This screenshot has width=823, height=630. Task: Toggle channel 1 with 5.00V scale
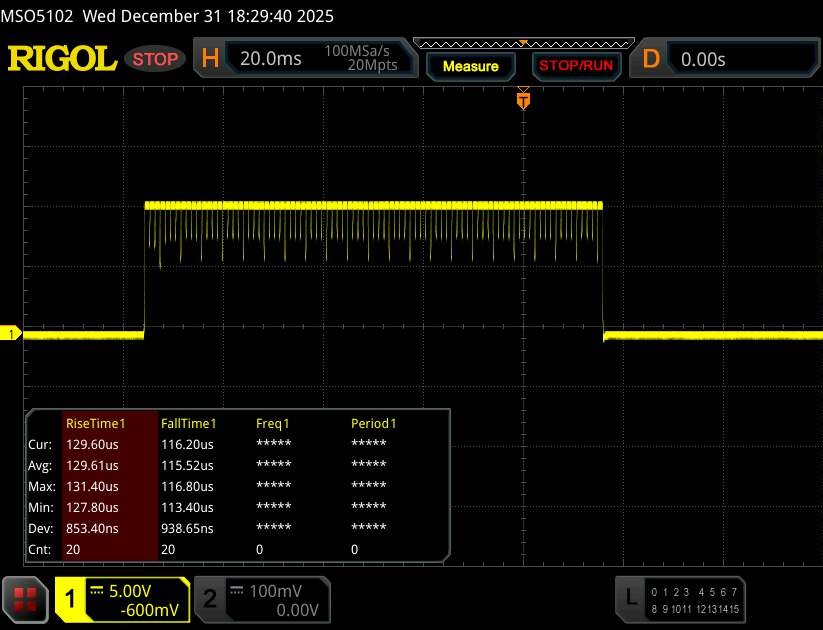[x=122, y=599]
